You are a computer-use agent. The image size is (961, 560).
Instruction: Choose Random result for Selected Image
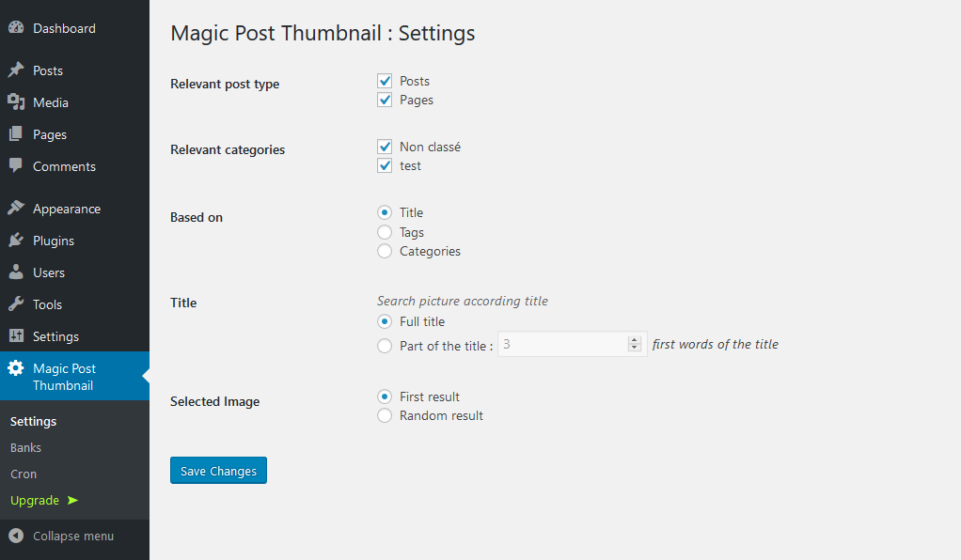[385, 415]
